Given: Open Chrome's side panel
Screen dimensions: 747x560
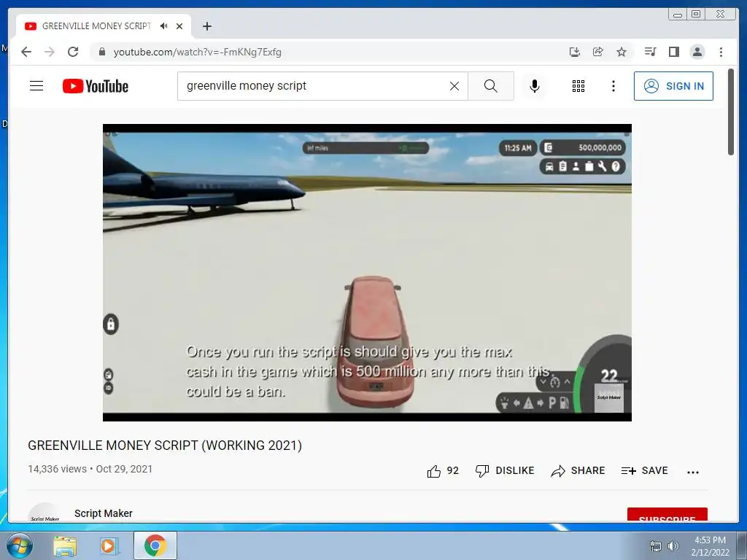Looking at the screenshot, I should (673, 52).
